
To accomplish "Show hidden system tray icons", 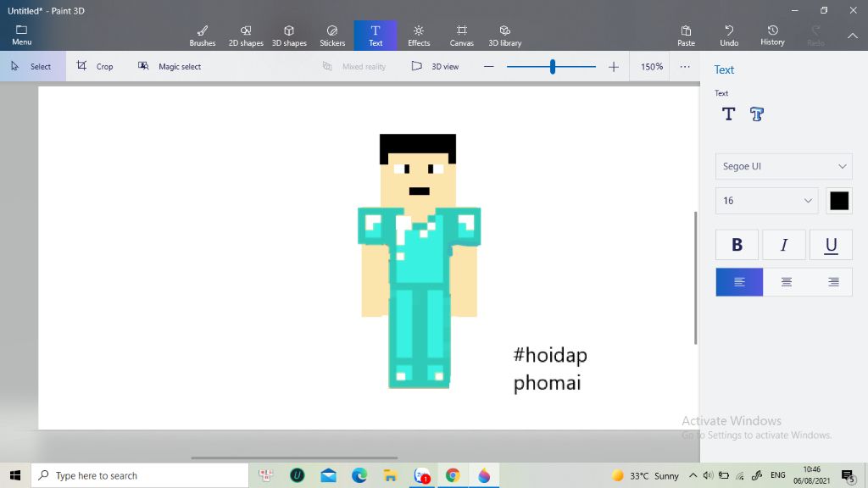I will tap(693, 475).
